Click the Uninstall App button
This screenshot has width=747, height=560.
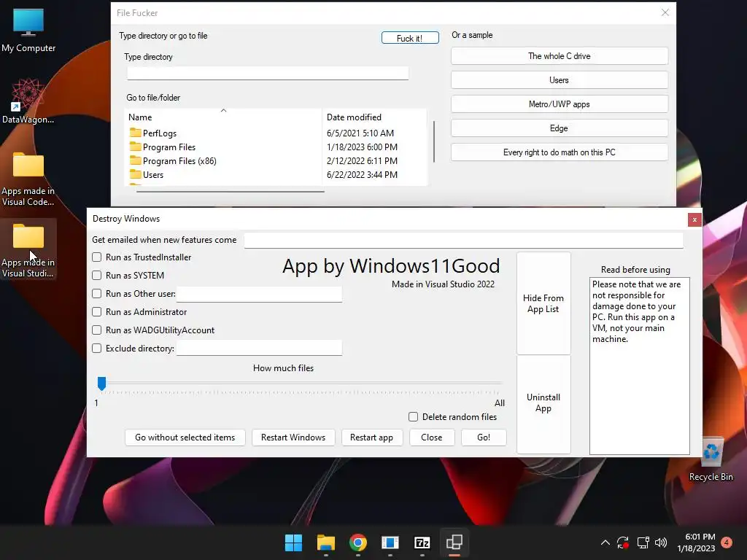tap(543, 402)
